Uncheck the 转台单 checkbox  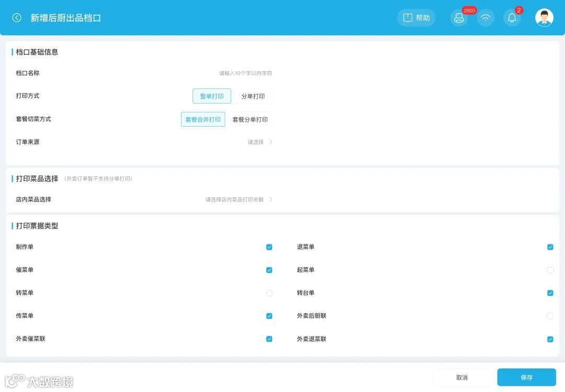550,293
